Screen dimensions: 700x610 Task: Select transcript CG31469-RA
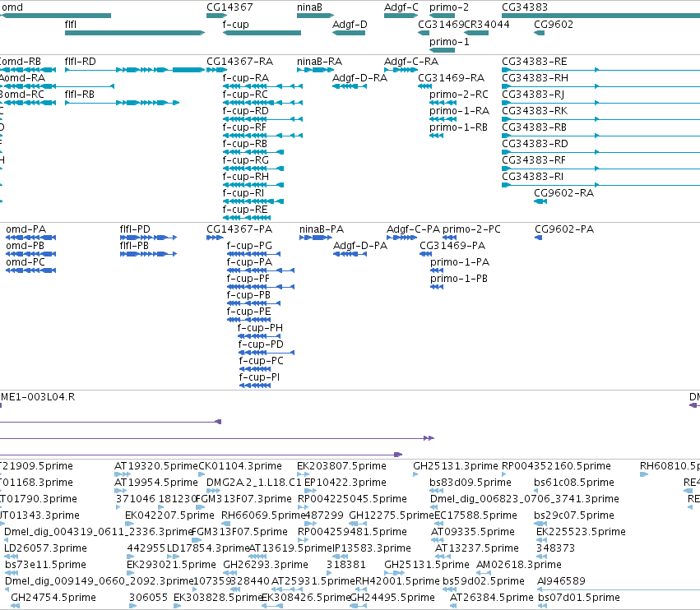(424, 86)
